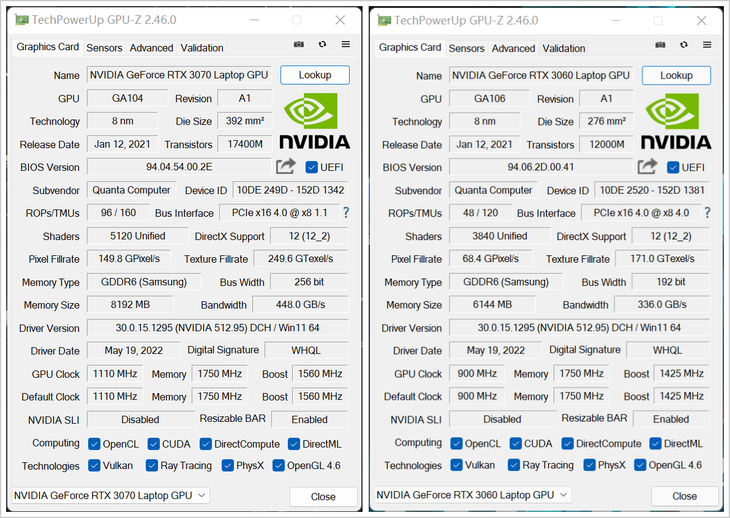The image size is (730, 518).
Task: Open the hamburger menu in RTX 3060 window
Action: tap(707, 45)
